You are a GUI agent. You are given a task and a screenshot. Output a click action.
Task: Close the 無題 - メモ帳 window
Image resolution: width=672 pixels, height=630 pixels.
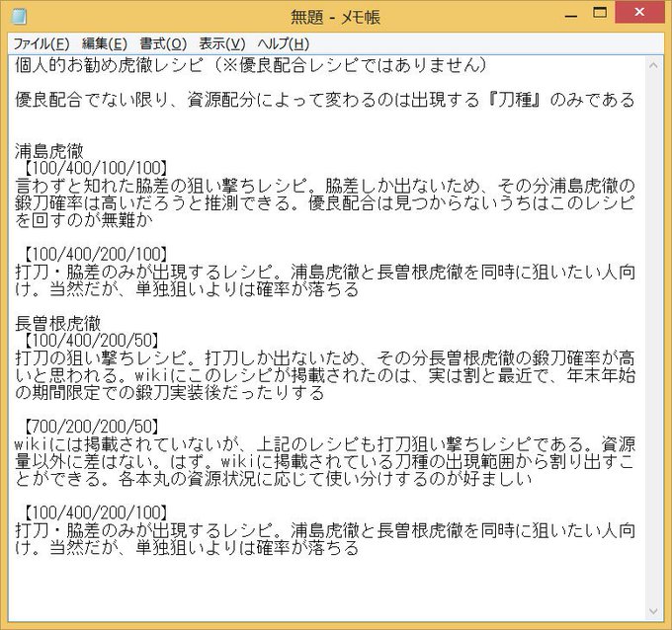639,13
